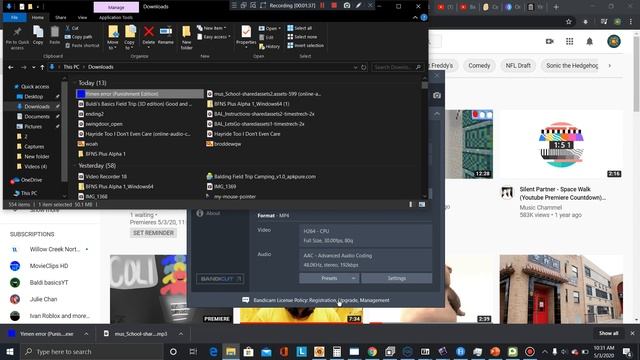Select Downloads in Quick access pane
The width and height of the screenshot is (640, 360).
coord(37,107)
